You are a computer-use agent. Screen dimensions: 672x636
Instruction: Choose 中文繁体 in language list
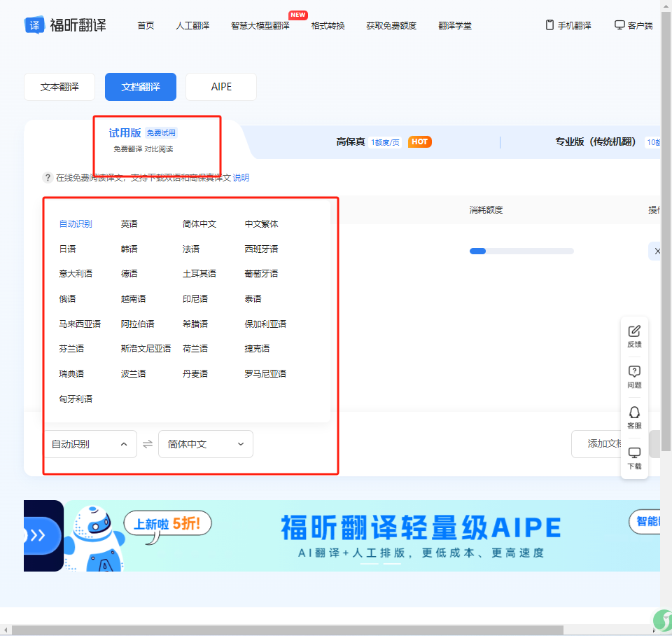click(x=261, y=224)
